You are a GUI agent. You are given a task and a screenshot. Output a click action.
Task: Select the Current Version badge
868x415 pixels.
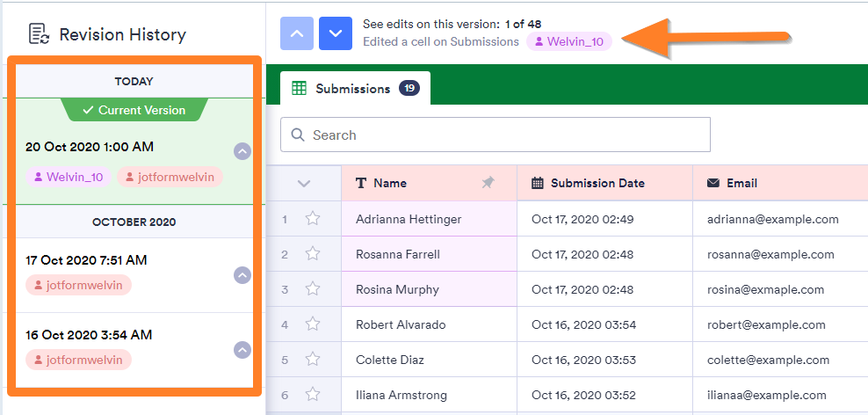point(134,110)
